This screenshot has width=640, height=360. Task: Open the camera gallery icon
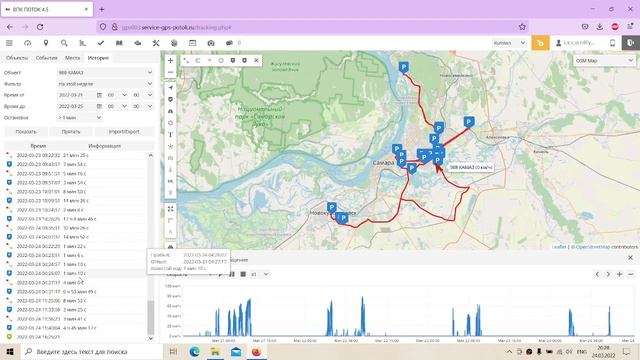211,43
